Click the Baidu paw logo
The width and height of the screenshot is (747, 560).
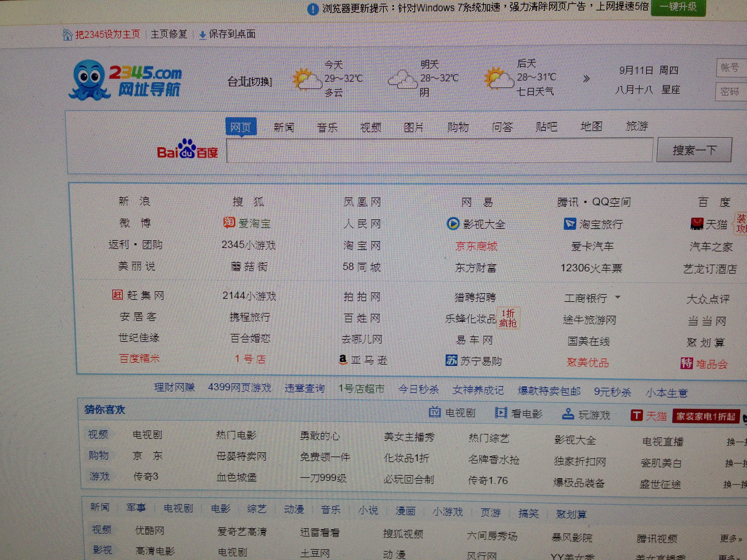pyautogui.click(x=187, y=148)
